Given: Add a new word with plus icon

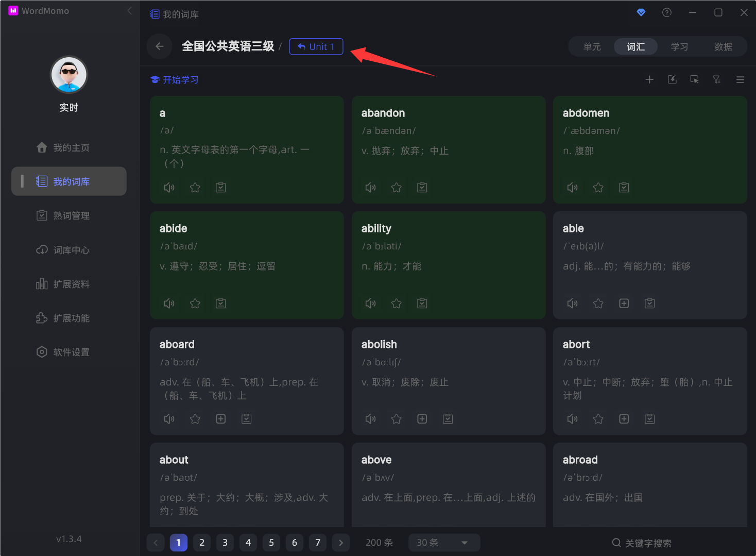Looking at the screenshot, I should click(x=649, y=79).
